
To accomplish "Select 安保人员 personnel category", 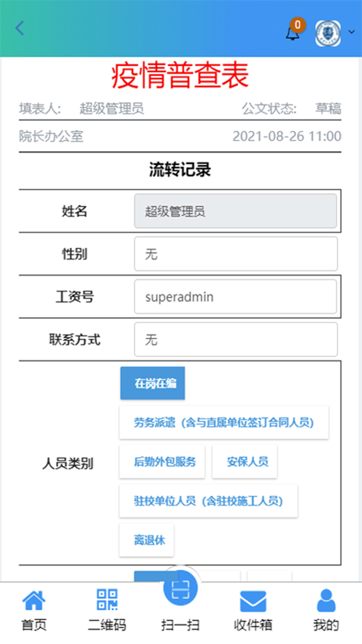I will (244, 462).
